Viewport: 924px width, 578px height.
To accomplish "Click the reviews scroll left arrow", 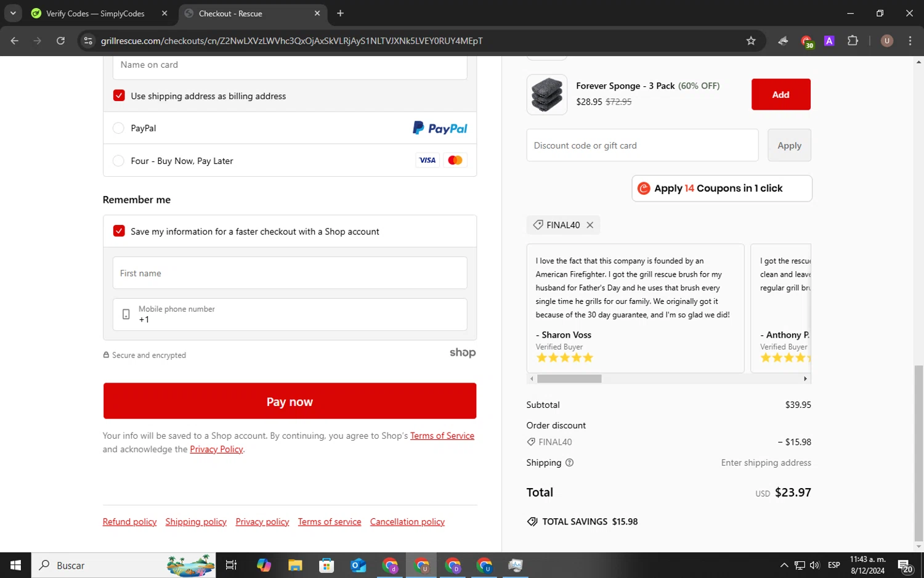I will 532,379.
